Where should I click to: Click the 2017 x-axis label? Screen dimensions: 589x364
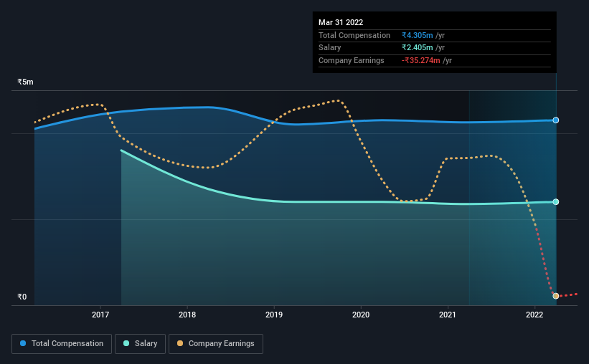coord(100,315)
